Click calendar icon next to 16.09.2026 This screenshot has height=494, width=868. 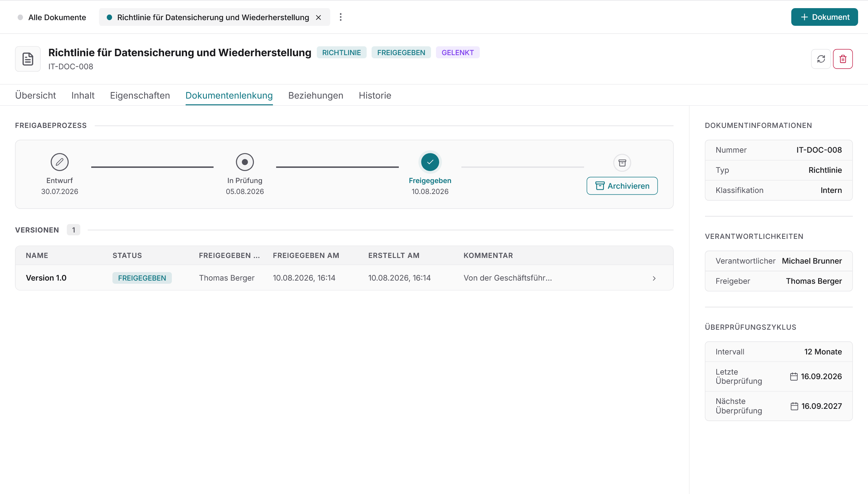[x=794, y=377]
